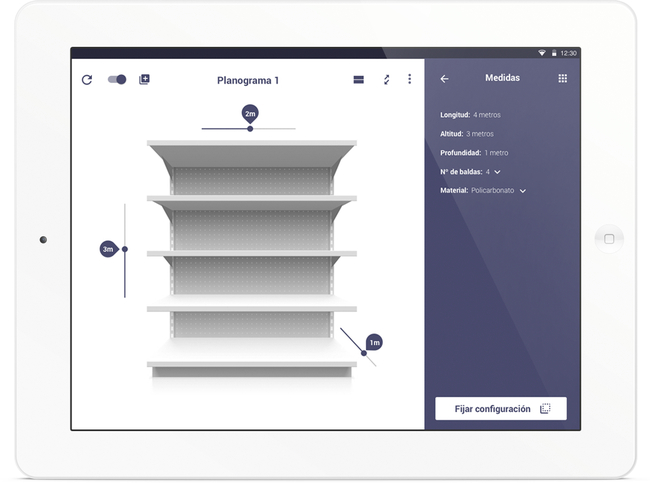Click the 3m height slider handle
Image resolution: width=650 pixels, height=483 pixels.
(x=125, y=249)
